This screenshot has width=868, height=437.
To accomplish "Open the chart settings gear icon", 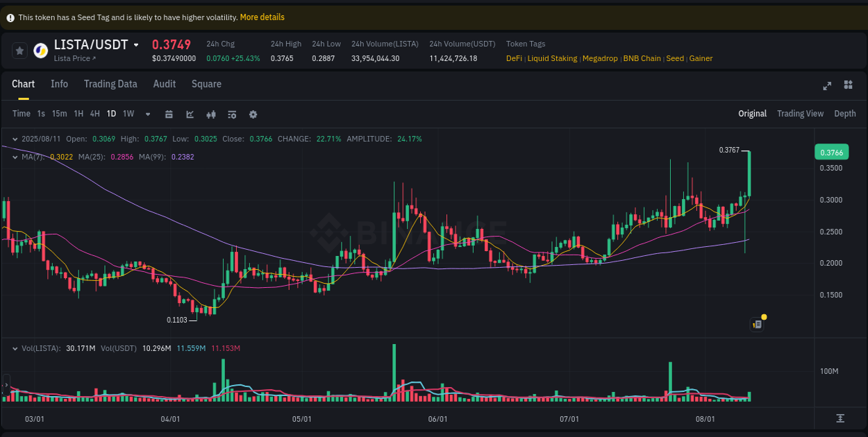I will 253,113.
